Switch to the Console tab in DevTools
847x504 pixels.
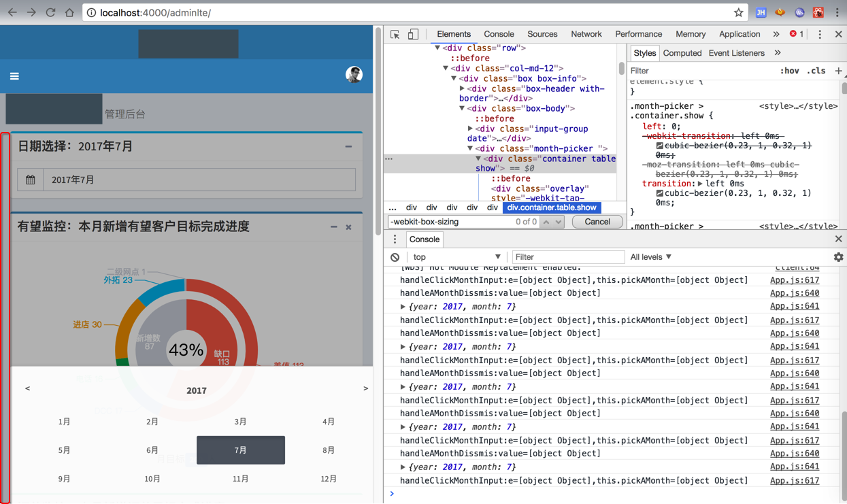(x=499, y=34)
